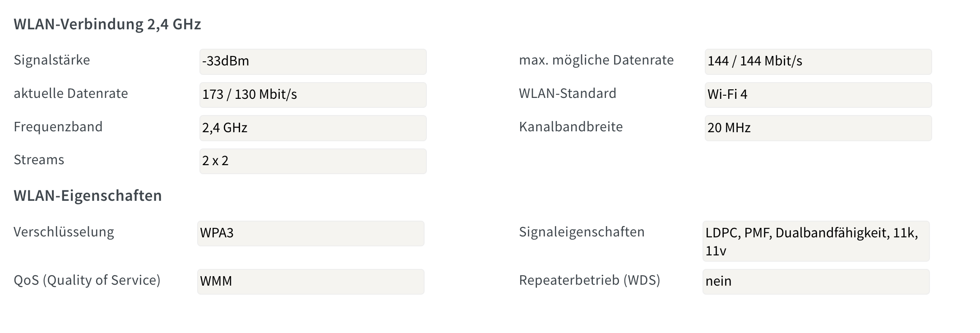
Task: Select the Verschlüsselung field showing WPA3
Action: [x=310, y=233]
